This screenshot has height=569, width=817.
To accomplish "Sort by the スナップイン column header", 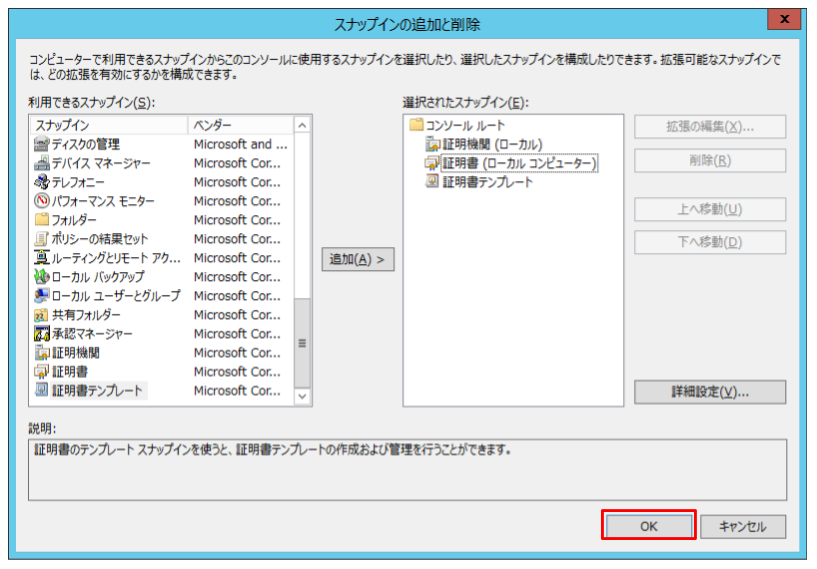I will (109, 125).
